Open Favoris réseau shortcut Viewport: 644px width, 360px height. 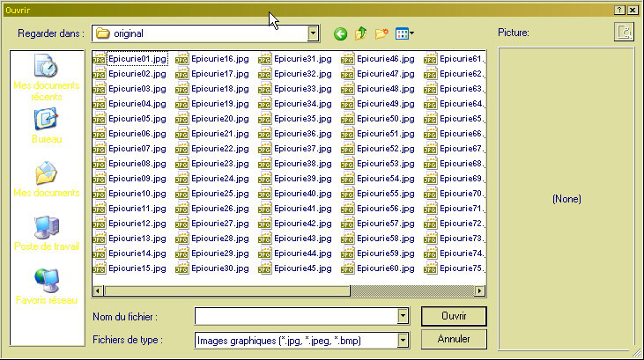pyautogui.click(x=46, y=287)
